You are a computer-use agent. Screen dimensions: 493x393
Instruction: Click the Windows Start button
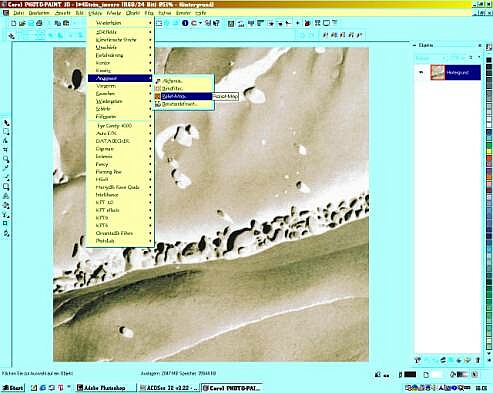13,388
